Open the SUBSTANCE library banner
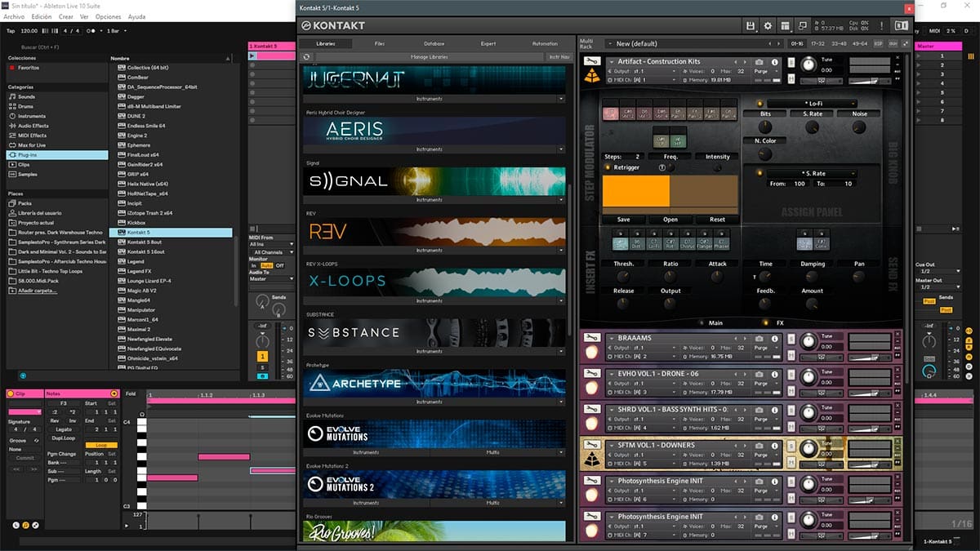This screenshot has height=551, width=980. pyautogui.click(x=434, y=332)
